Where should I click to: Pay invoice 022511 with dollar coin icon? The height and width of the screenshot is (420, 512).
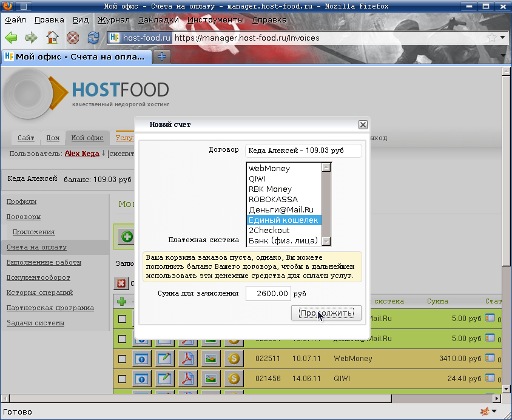234,359
